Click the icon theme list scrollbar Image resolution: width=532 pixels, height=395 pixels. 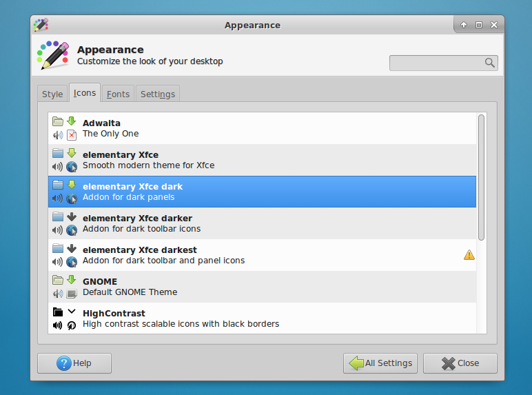(481, 177)
